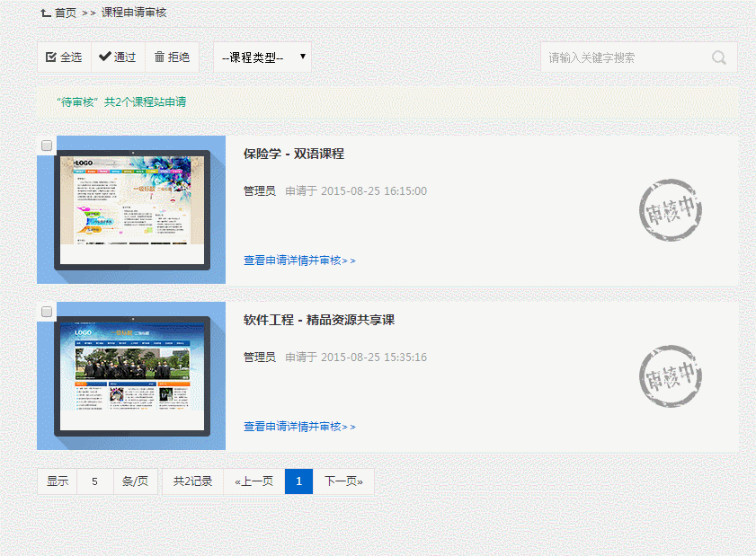Screen dimensions: 756x556
Task: Open 保险学 application details review link
Action: 299,260
